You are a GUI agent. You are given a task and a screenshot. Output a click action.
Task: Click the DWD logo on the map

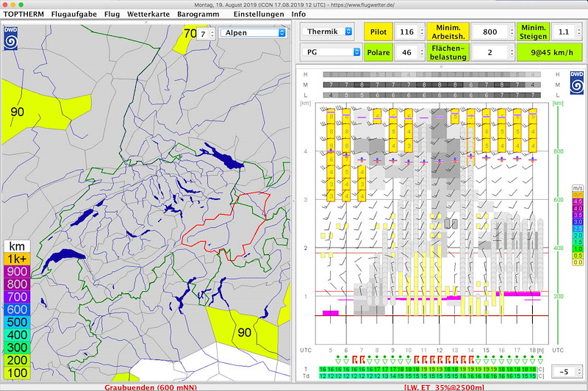tap(10, 38)
